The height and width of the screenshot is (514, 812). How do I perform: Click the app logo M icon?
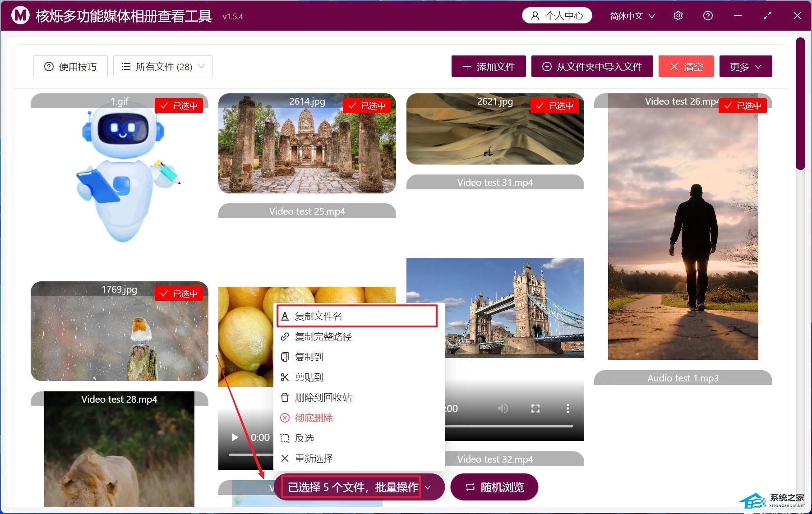click(x=20, y=16)
